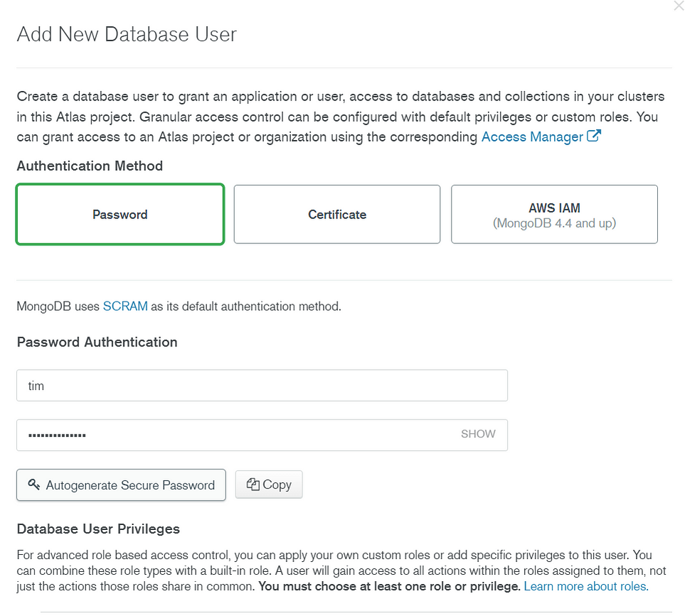Screen dimensions: 685x616
Task: Toggle SHOW to reveal the password
Action: 478,434
